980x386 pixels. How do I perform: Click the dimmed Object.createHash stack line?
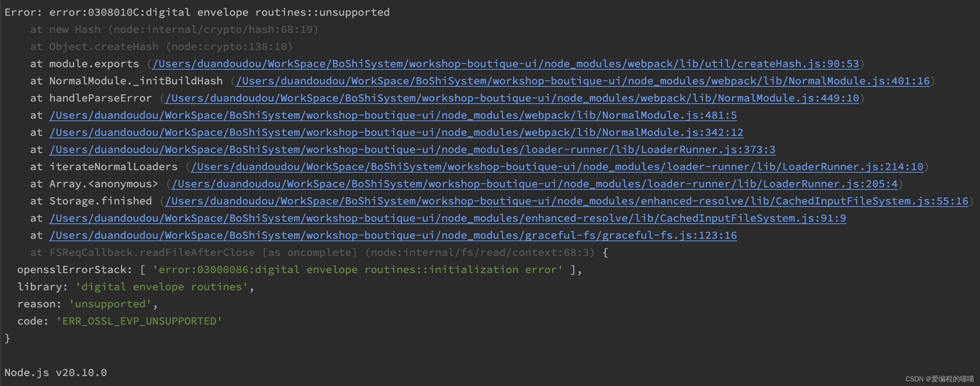[161, 47]
